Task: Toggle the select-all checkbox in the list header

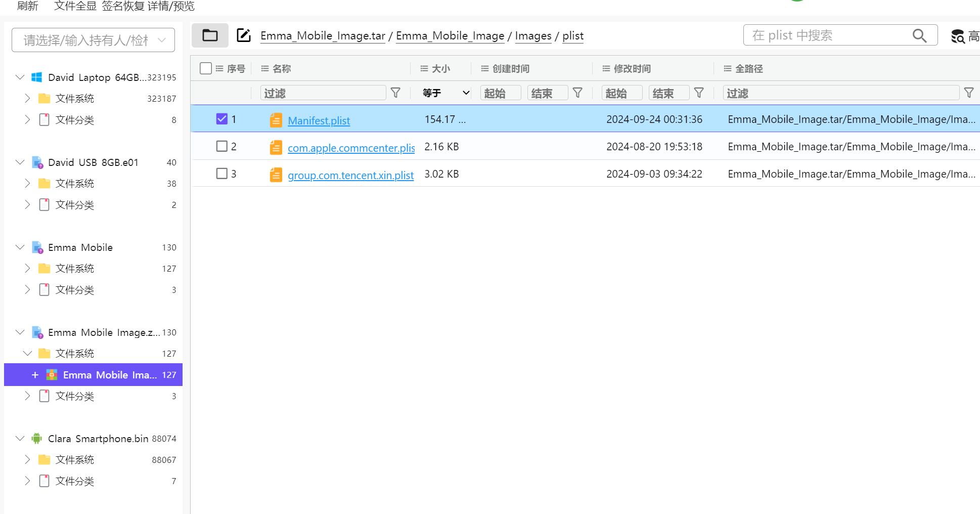Action: click(205, 68)
